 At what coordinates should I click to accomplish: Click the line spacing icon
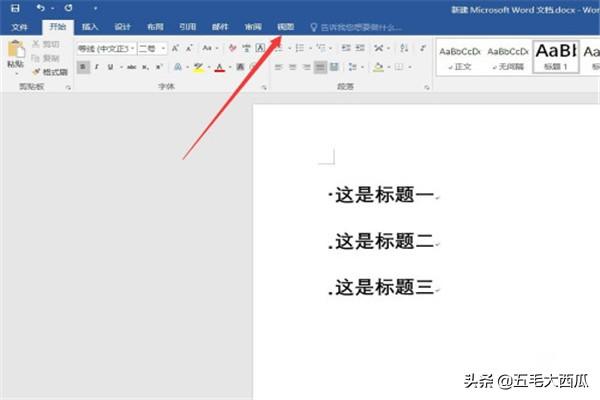coord(352,67)
